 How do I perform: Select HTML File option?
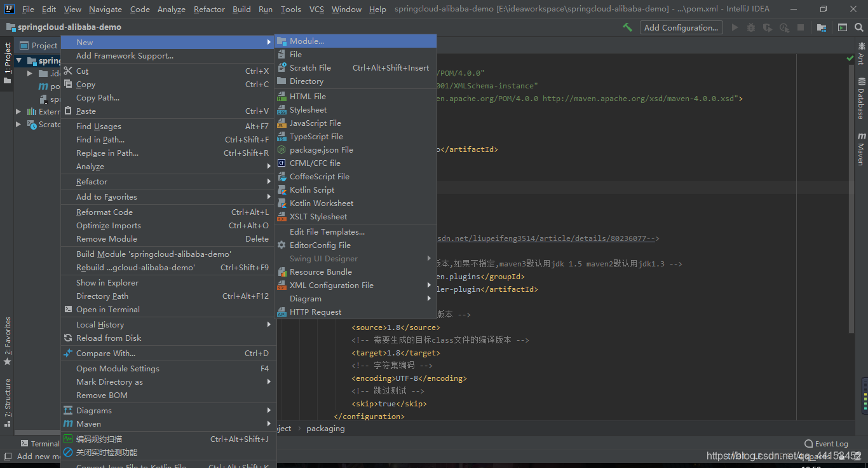point(355,96)
